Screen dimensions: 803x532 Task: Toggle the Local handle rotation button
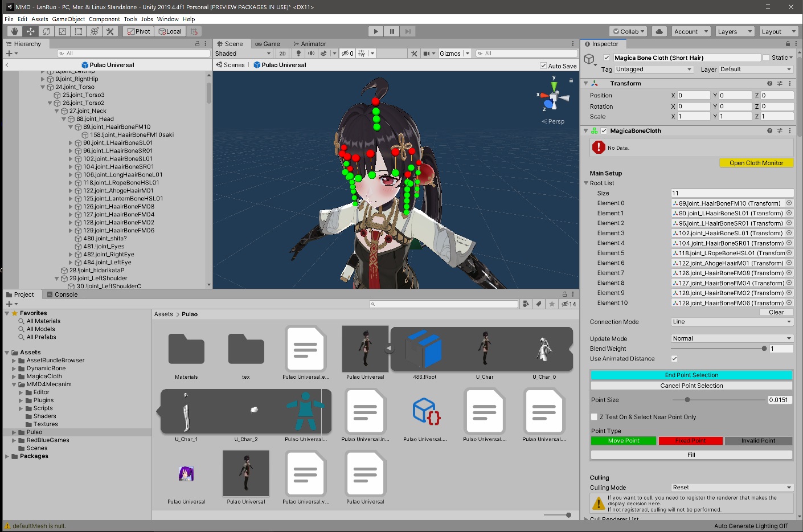170,31
